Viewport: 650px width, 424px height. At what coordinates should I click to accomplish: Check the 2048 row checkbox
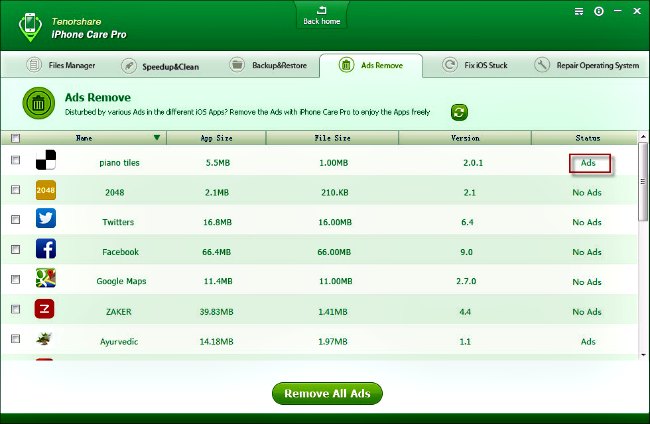[15, 189]
